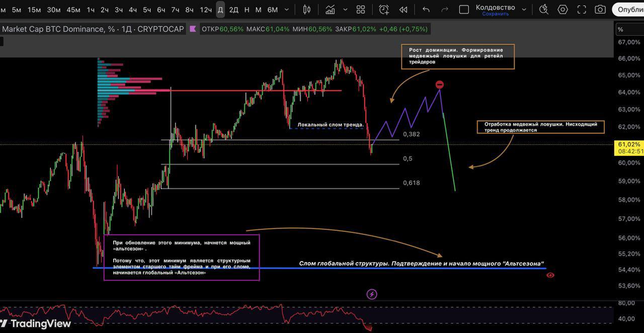Undo the last chart action
Image resolution: width=644 pixels, height=333 pixels.
(x=426, y=10)
